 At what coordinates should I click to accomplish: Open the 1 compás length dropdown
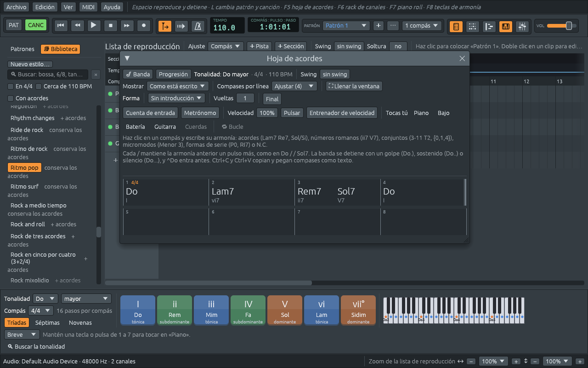click(422, 26)
